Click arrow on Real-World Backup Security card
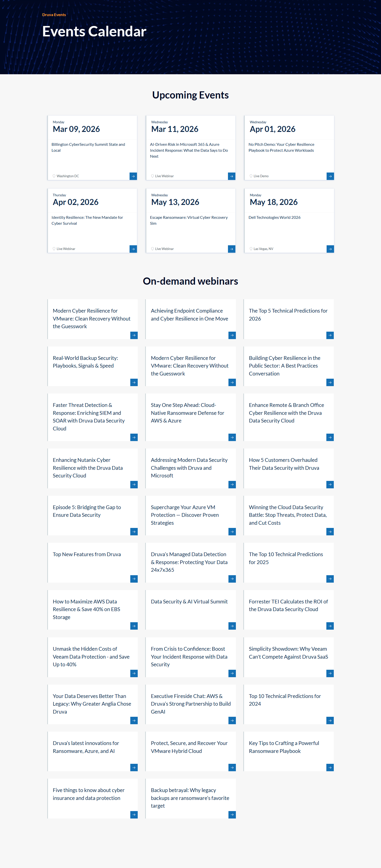Screen dimensions: 381x868 [x=134, y=382]
